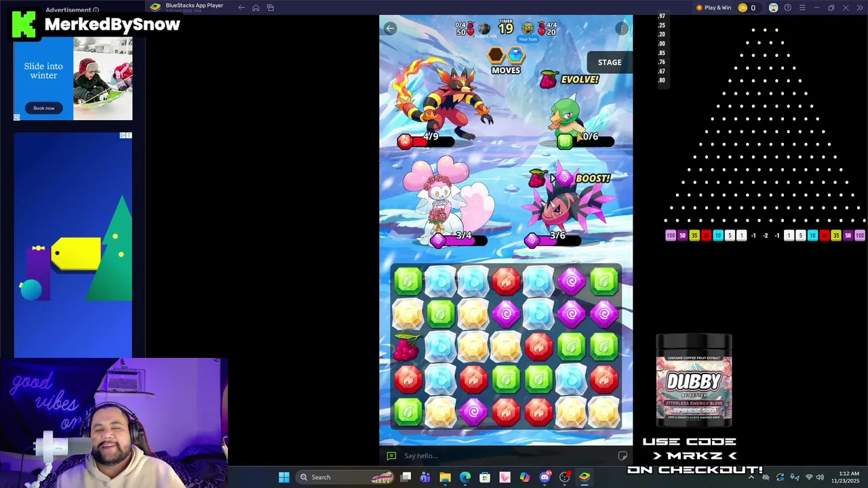Screen dimensions: 868x488
Task: Tap the red fire gem in top row
Action: (x=506, y=281)
